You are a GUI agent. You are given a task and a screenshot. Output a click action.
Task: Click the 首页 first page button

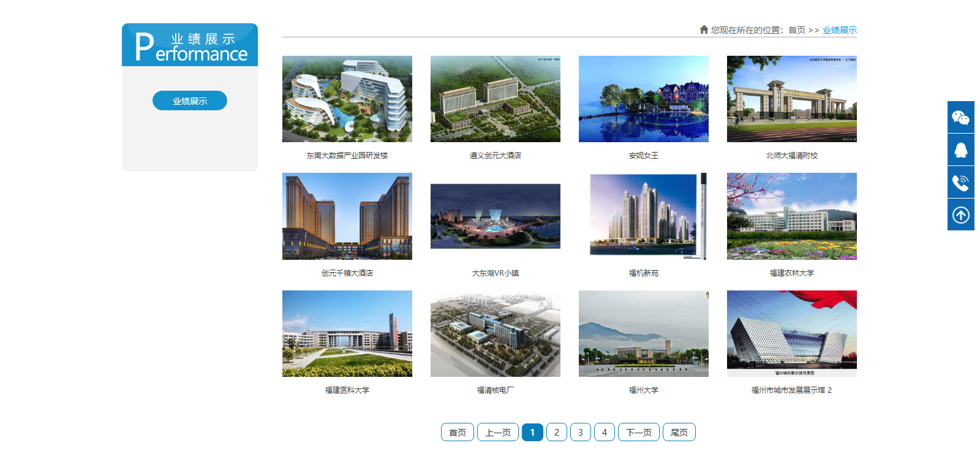coord(458,433)
